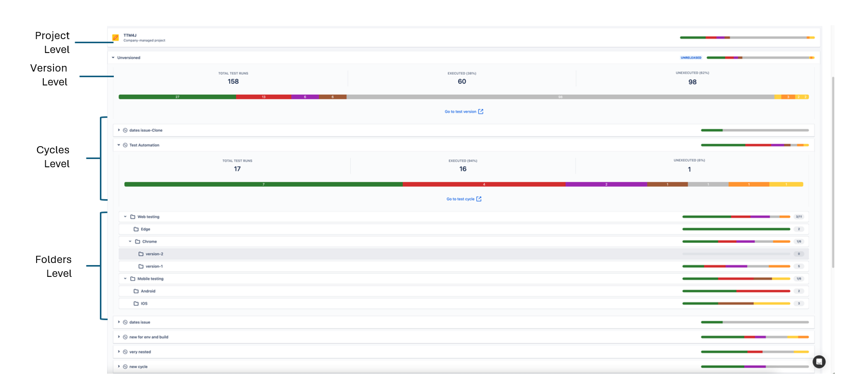The height and width of the screenshot is (386, 868).
Task: Select the version-1 folder name
Action: [x=154, y=266]
